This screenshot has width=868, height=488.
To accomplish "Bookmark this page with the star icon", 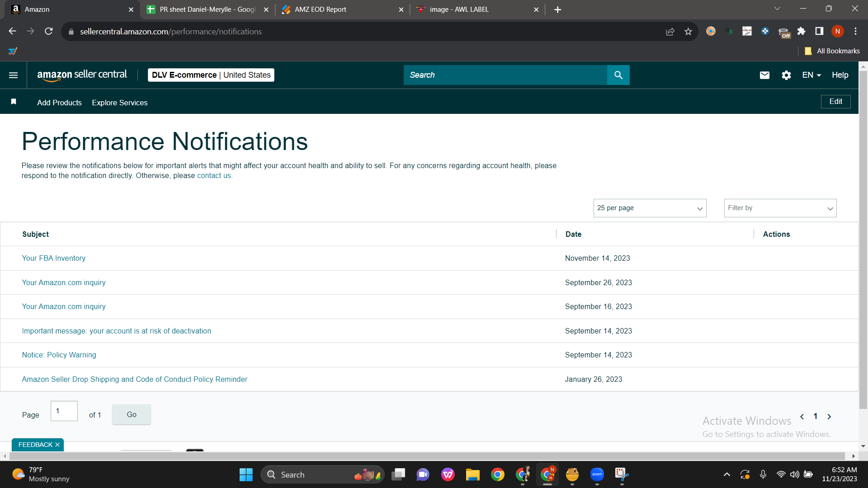I will 688,31.
